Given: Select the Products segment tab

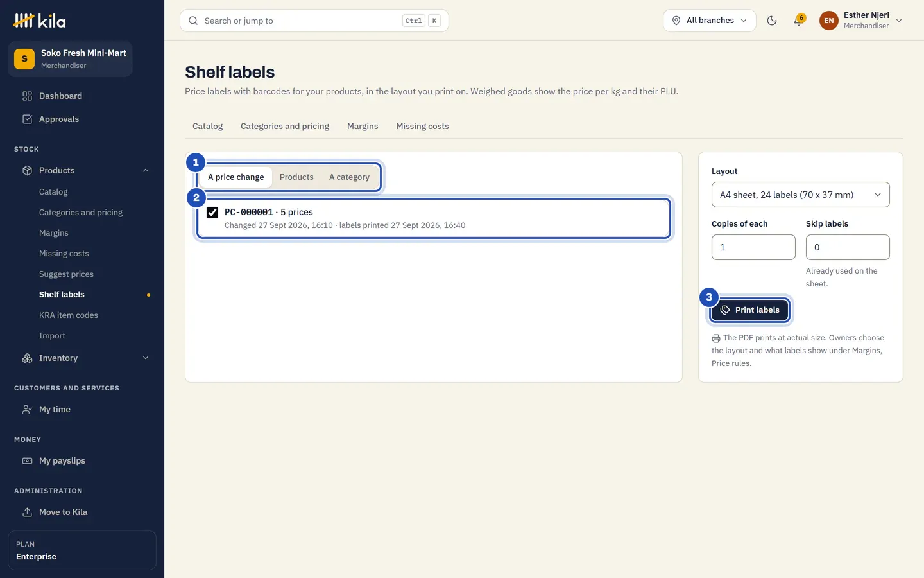Looking at the screenshot, I should (296, 177).
